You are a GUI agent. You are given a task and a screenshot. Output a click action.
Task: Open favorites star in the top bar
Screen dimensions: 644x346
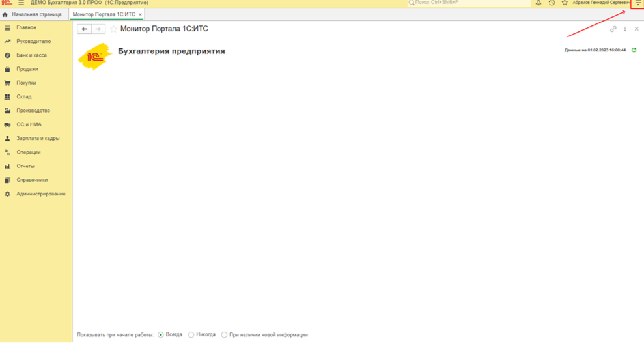pyautogui.click(x=565, y=3)
